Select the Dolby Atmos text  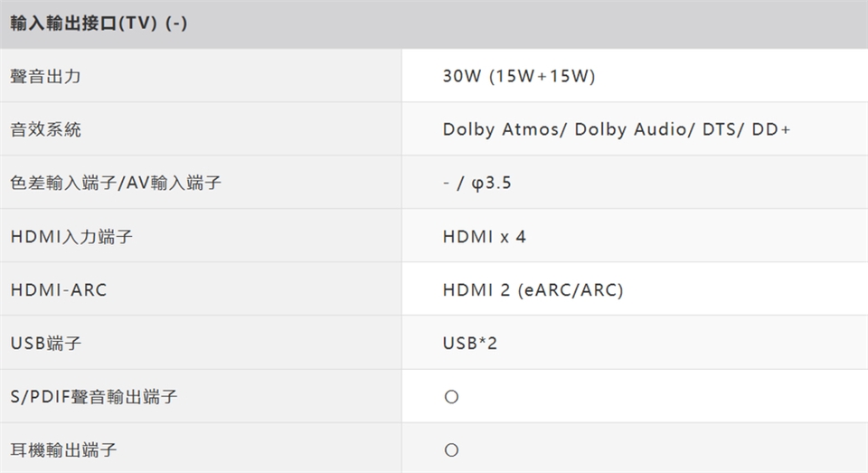pos(500,129)
